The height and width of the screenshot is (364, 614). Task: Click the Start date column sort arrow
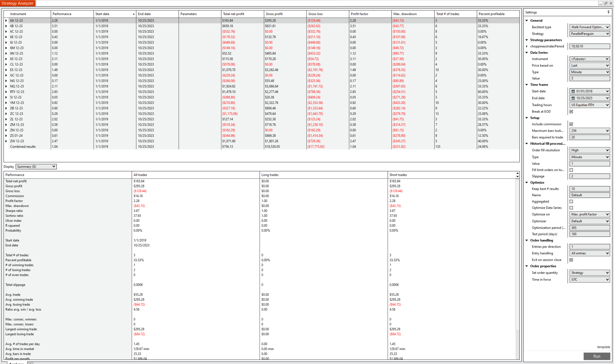pyautogui.click(x=134, y=14)
